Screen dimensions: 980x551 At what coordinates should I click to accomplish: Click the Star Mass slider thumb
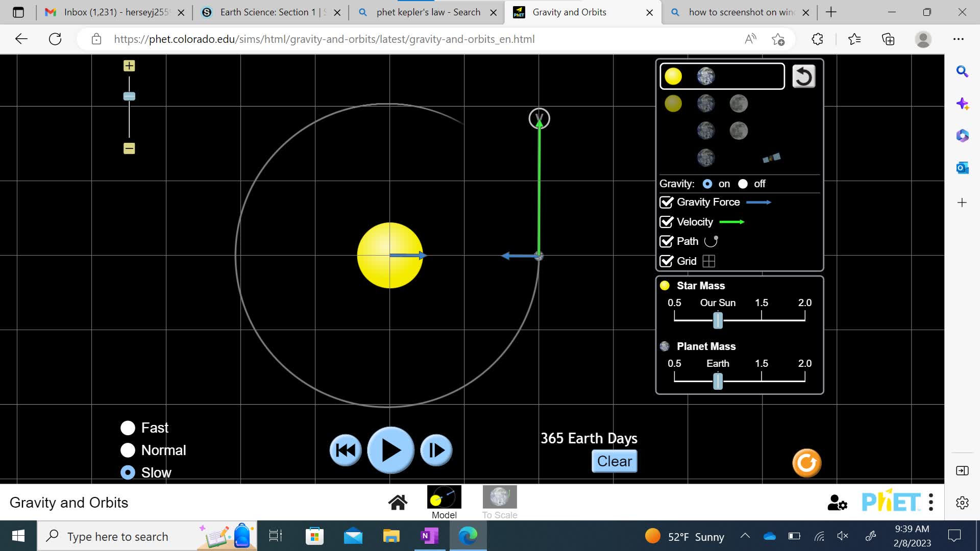tap(718, 320)
